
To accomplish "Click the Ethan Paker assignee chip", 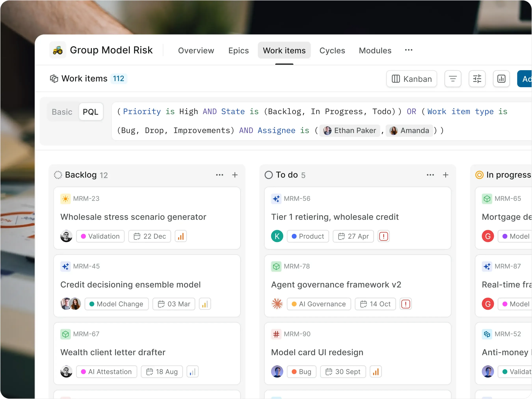I will tap(350, 131).
